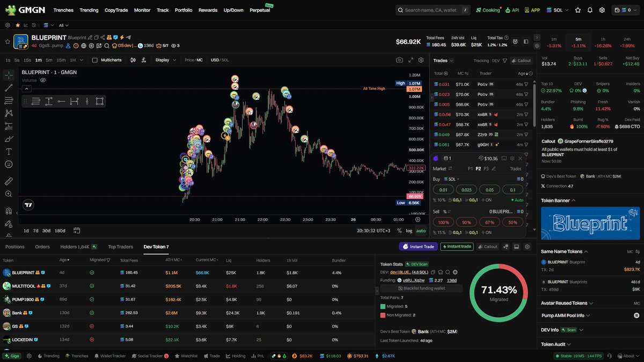Open the emoji sticker tool
The image size is (644, 362).
[9, 164]
